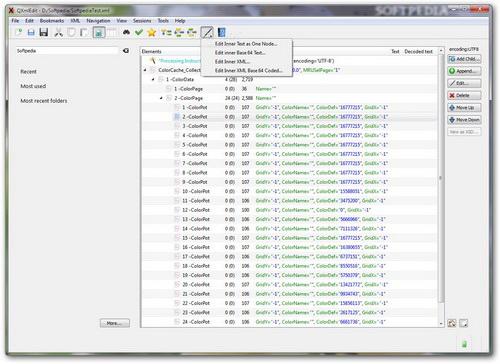Click the Move Up button
The image size is (500, 364).
point(464,108)
